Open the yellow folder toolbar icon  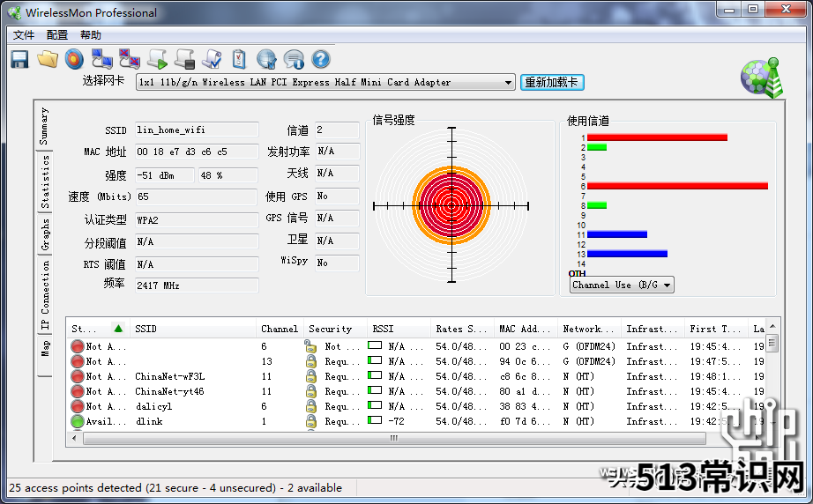coord(48,59)
